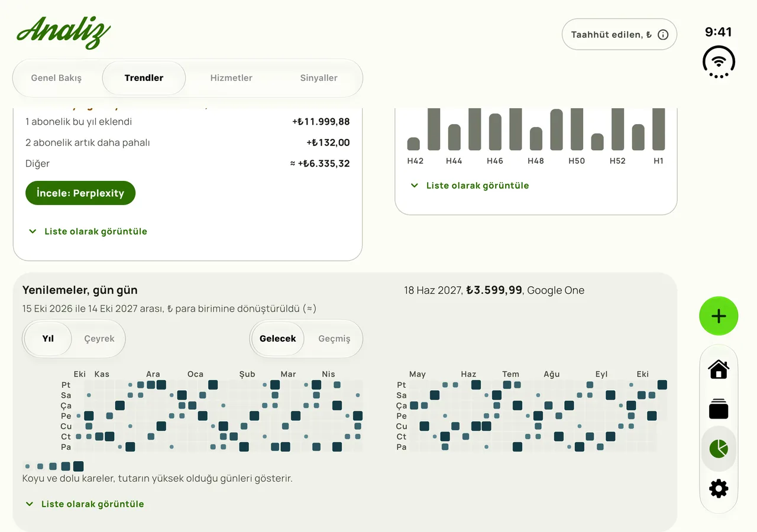Click the İncele: Perplexity button

(80, 193)
